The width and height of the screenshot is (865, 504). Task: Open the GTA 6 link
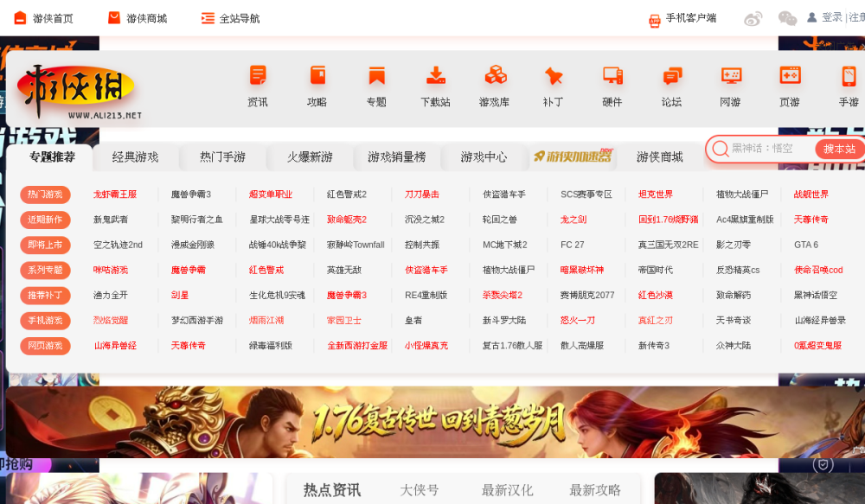tap(806, 245)
